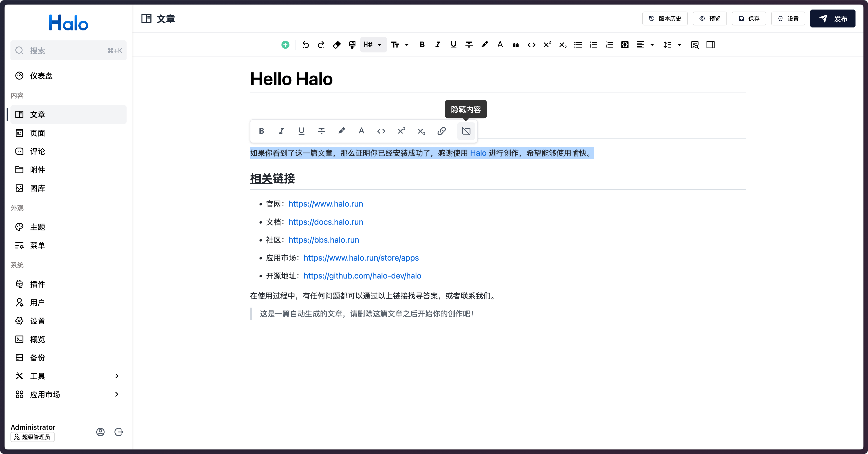Screen dimensions: 868x454
Task: Apply inline code from bubble menu
Action: click(x=381, y=131)
